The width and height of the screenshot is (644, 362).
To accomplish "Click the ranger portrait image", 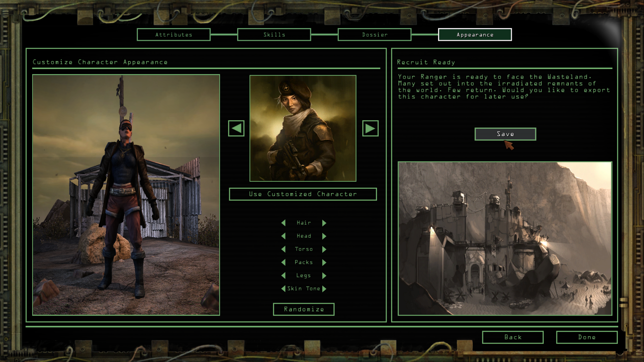I will [x=303, y=128].
